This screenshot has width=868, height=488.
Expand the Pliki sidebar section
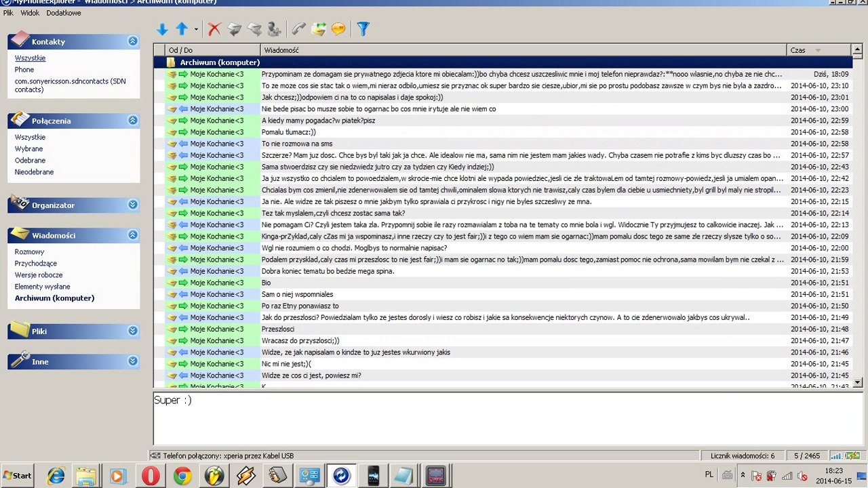[133, 331]
